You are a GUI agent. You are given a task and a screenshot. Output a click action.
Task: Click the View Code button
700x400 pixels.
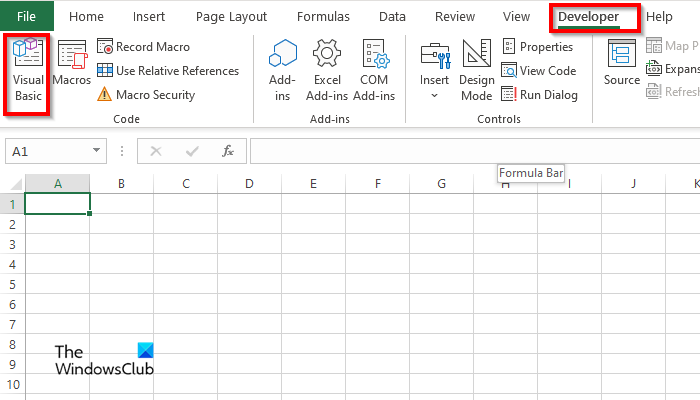[538, 71]
